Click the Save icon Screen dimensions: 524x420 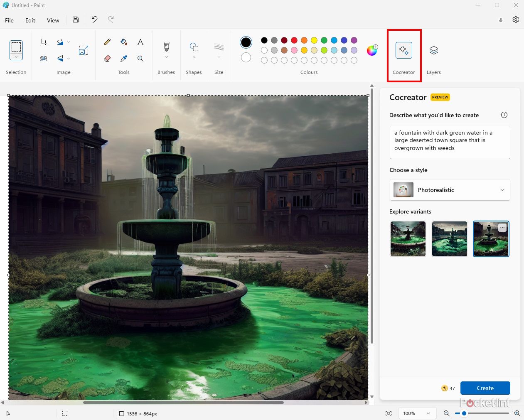[76, 20]
